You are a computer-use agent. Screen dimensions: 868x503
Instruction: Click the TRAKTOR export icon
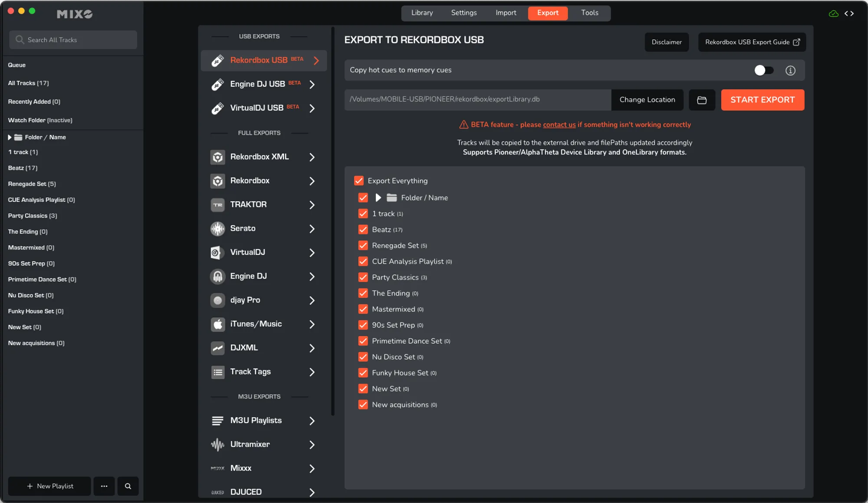click(217, 205)
